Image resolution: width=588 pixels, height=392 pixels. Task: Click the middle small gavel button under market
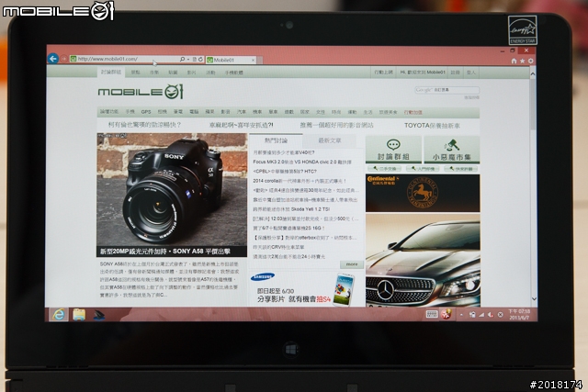point(423,169)
